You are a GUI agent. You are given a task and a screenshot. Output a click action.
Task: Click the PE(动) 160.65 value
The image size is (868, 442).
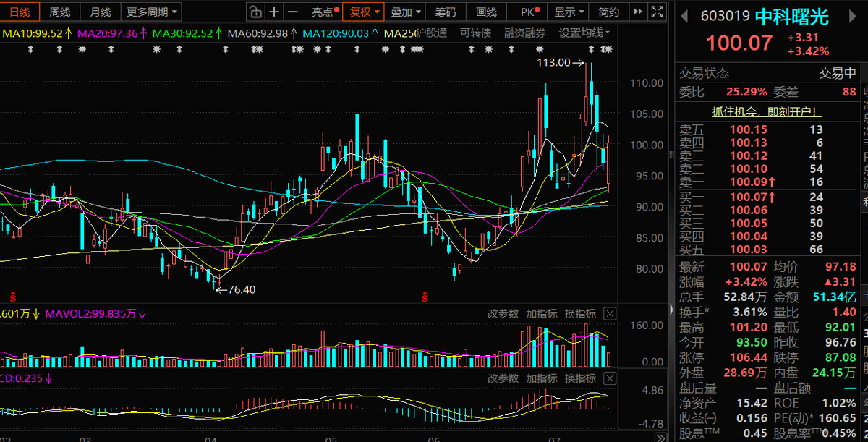(837, 419)
